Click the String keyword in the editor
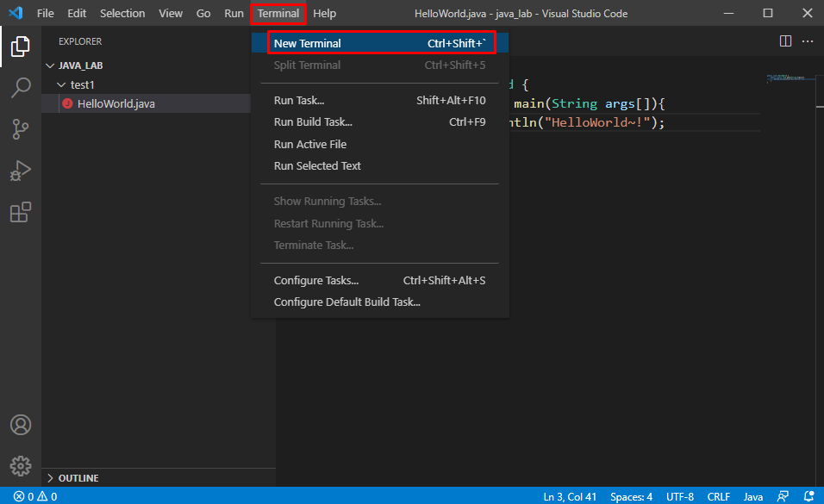Viewport: 824px width, 504px height. (x=574, y=103)
